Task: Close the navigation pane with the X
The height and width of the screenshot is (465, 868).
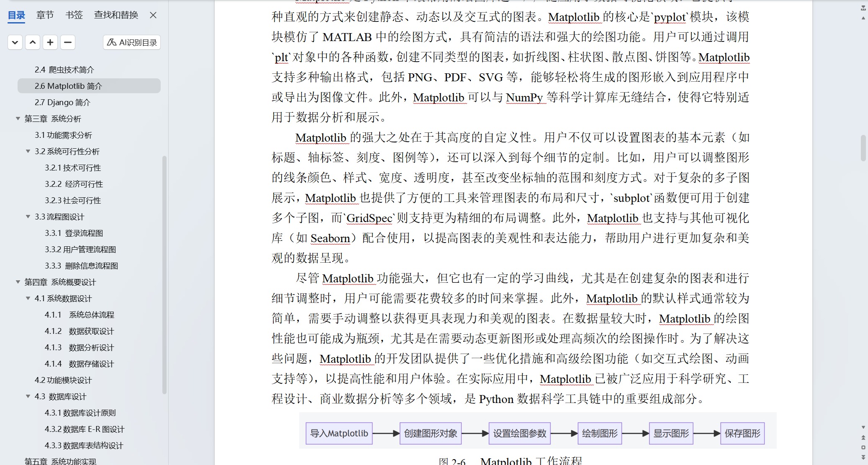Action: tap(153, 15)
